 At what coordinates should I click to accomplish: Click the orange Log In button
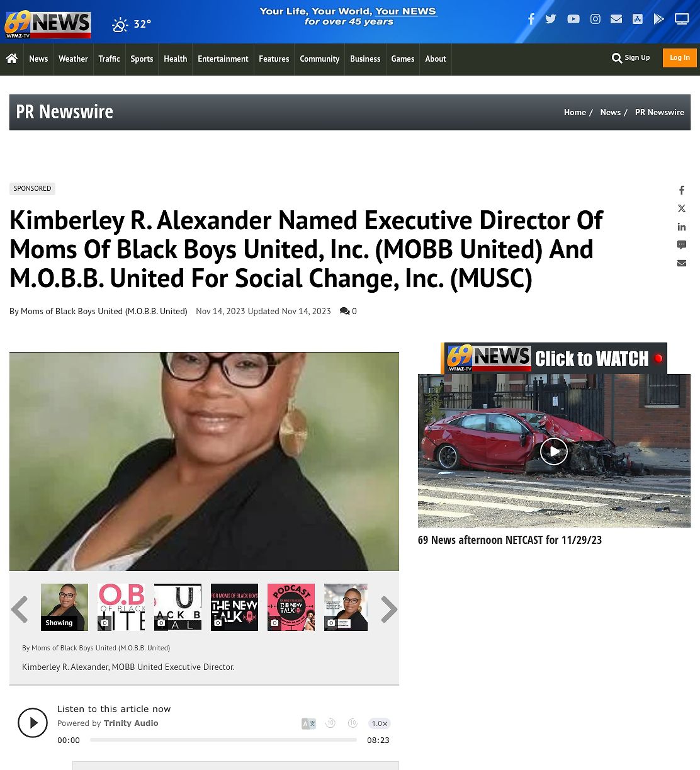(x=680, y=58)
